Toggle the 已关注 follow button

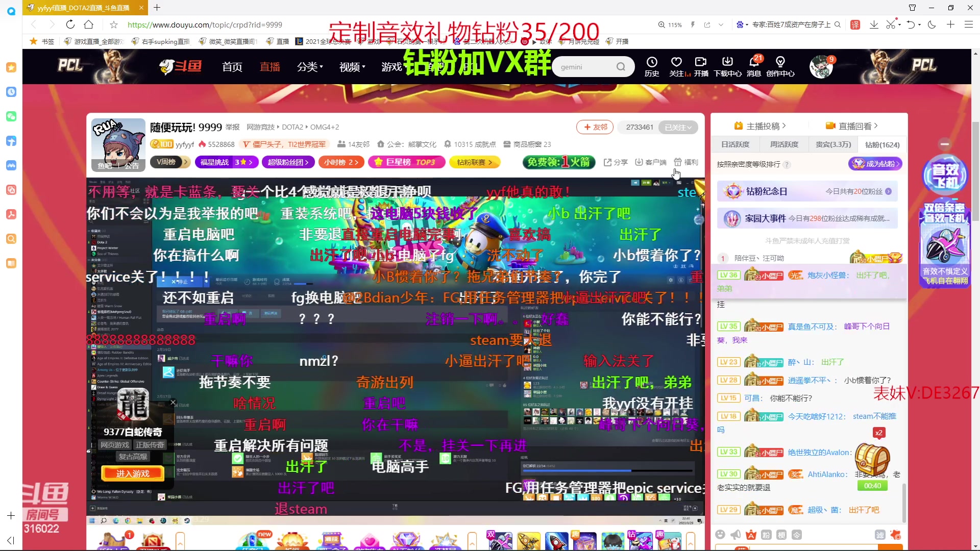coord(678,127)
